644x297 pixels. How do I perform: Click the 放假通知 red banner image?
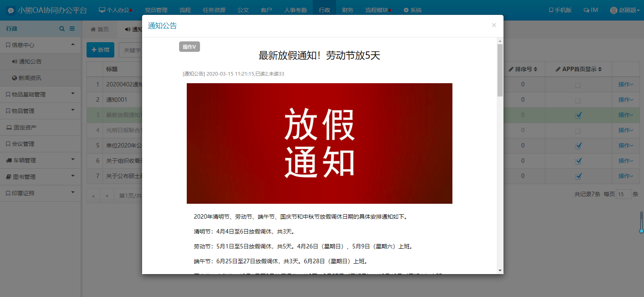click(320, 143)
